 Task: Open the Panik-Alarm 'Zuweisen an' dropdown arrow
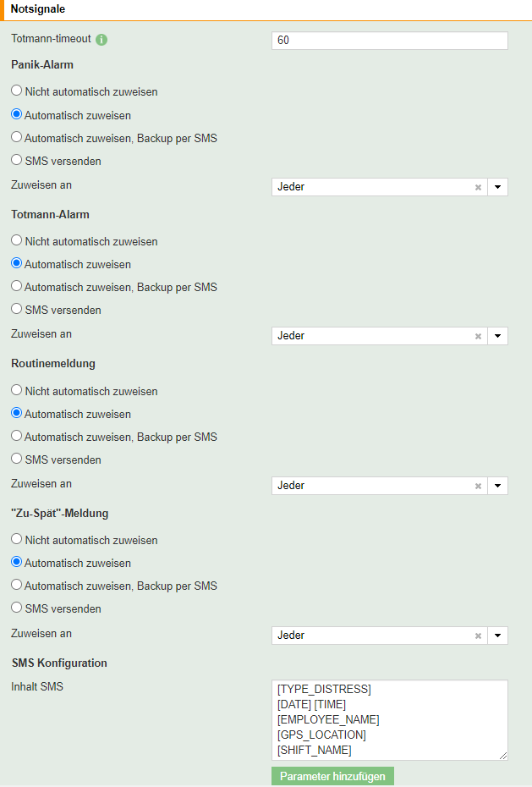point(497,187)
